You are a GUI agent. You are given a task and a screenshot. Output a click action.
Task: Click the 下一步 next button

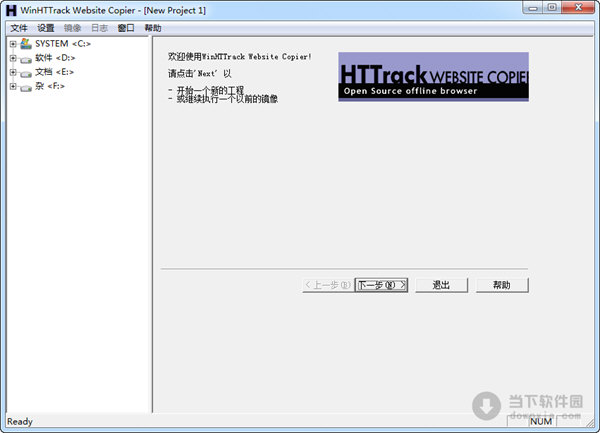381,285
